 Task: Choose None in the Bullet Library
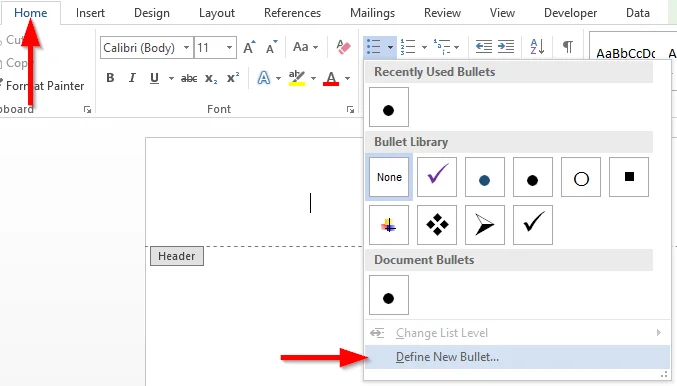[389, 177]
